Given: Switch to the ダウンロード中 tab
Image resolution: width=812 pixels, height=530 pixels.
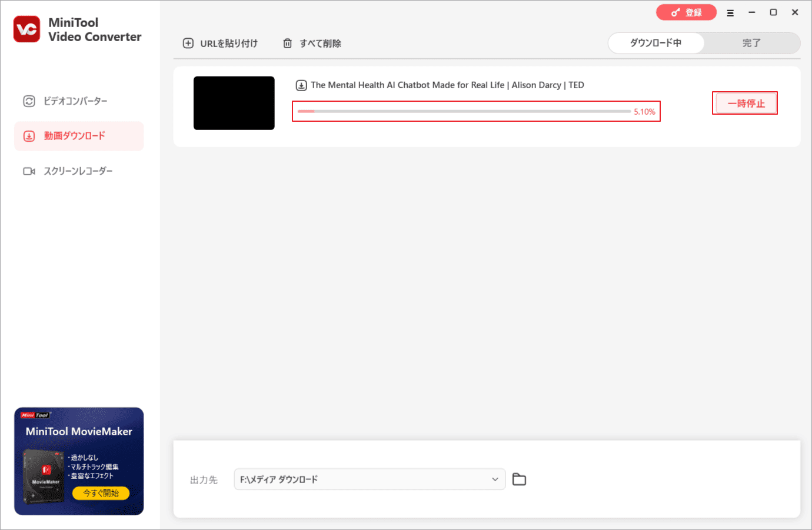Looking at the screenshot, I should (655, 43).
